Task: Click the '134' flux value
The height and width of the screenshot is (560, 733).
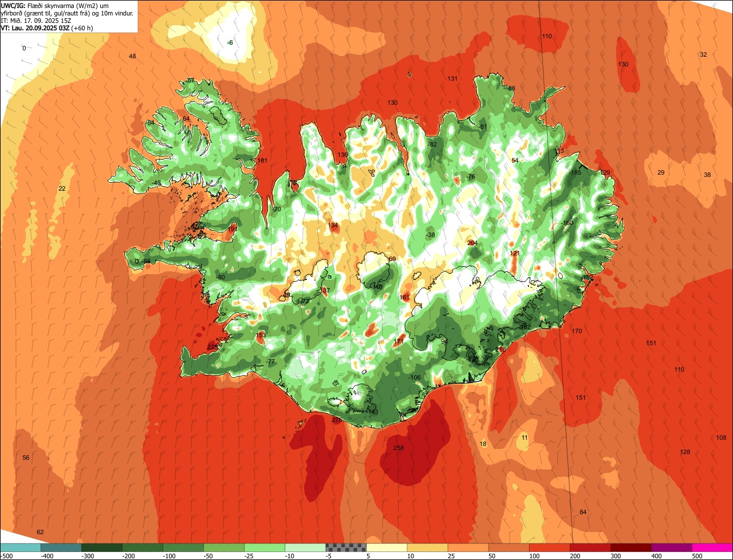Action: tap(333, 225)
